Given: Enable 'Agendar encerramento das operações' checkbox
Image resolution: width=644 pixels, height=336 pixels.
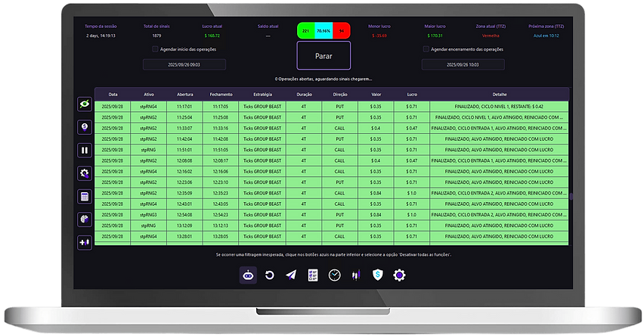Looking at the screenshot, I should [x=426, y=49].
